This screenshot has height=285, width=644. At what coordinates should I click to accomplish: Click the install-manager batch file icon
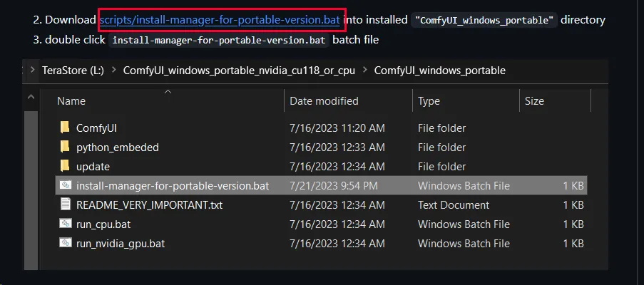[x=65, y=185]
